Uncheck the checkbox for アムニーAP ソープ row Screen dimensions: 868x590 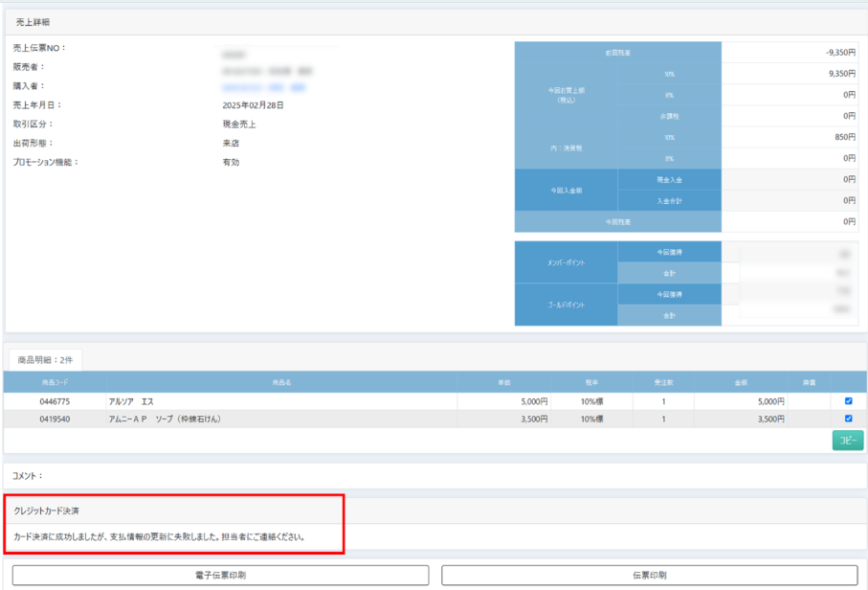(x=848, y=419)
